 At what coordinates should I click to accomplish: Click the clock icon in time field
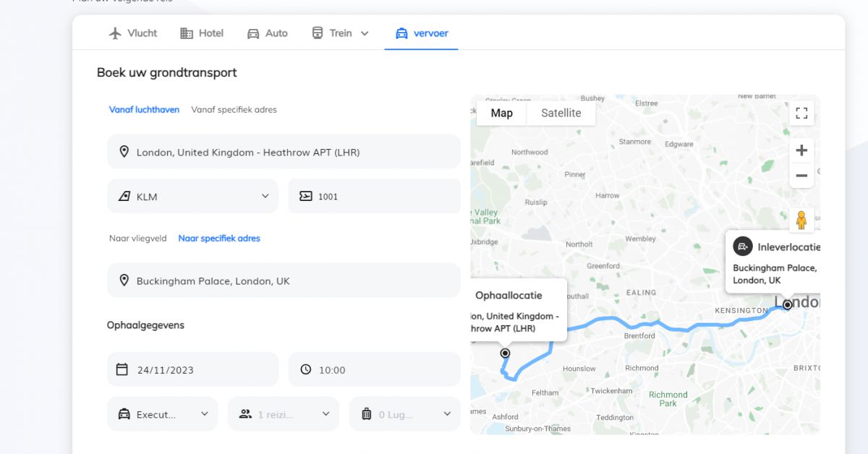pos(306,369)
